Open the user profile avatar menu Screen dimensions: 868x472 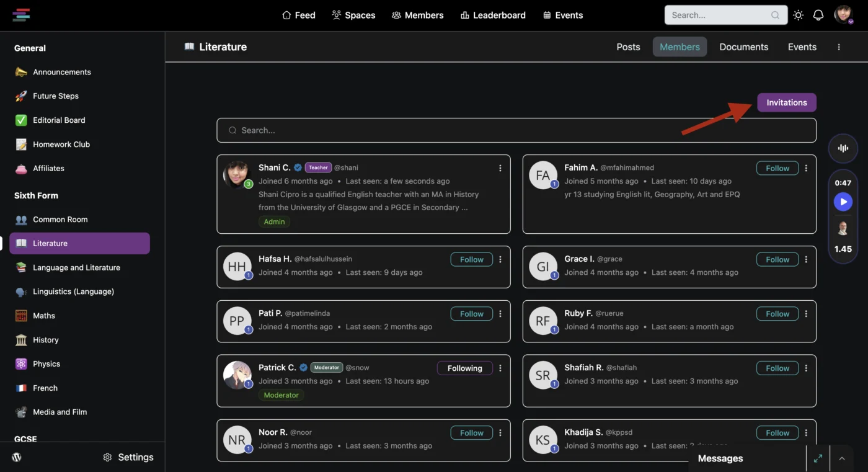843,15
